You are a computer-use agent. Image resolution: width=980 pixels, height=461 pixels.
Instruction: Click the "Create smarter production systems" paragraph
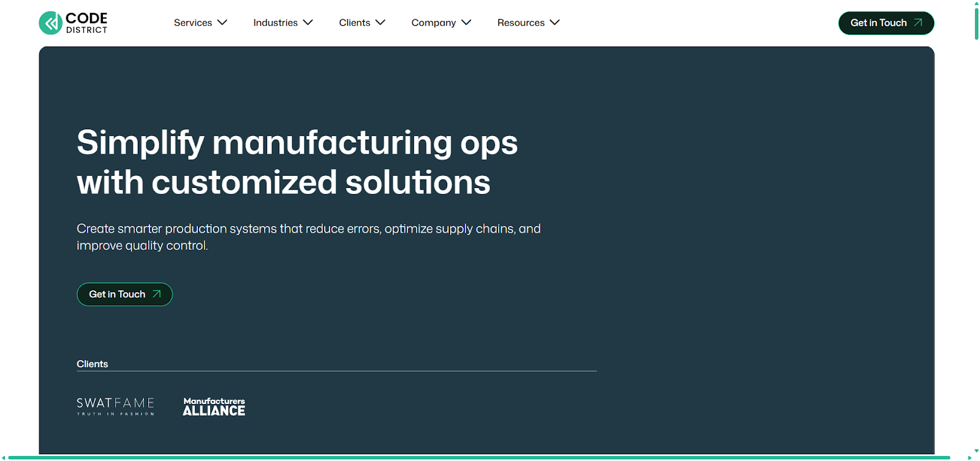[309, 237]
